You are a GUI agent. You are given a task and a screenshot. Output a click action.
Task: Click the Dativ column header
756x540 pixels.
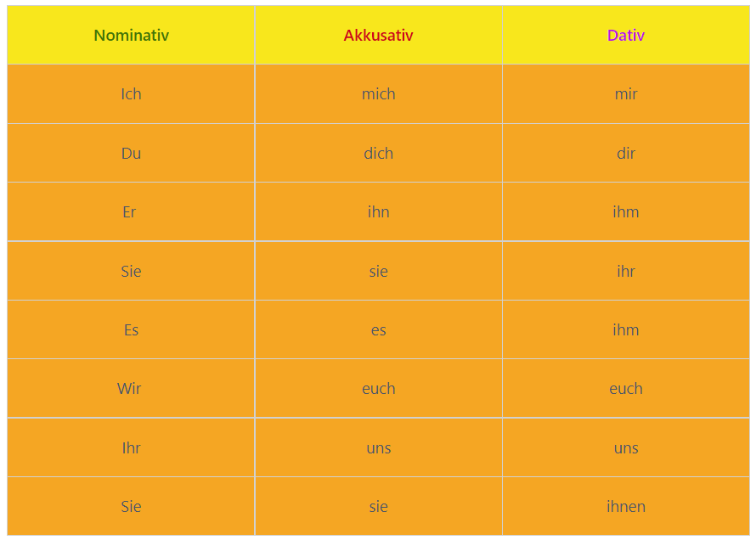[x=626, y=35]
